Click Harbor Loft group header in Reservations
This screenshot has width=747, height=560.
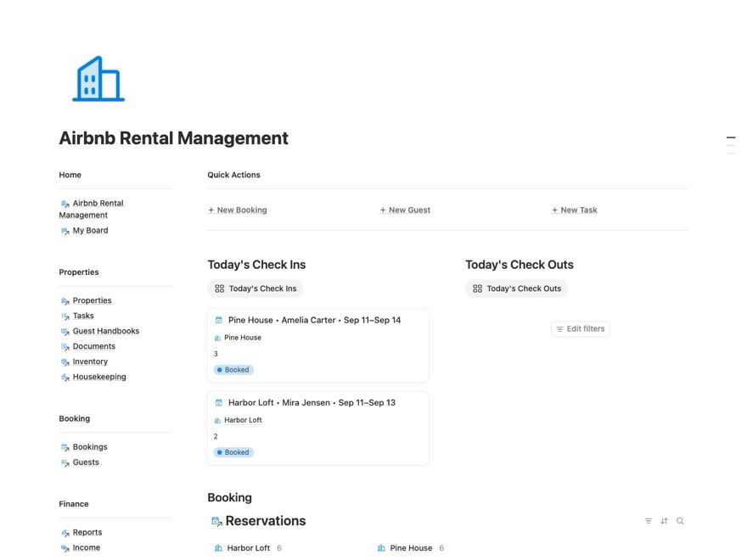(248, 548)
